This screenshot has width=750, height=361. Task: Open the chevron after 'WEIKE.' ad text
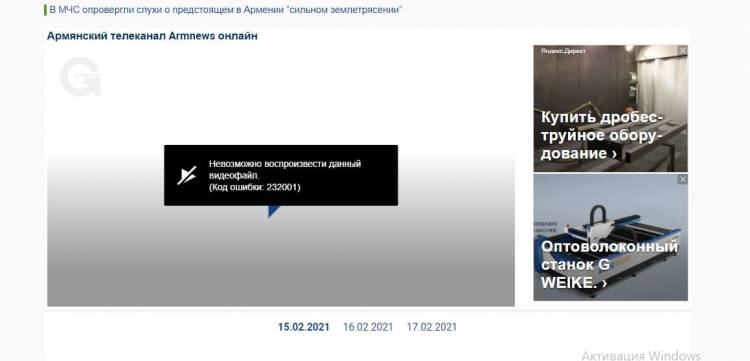(605, 283)
